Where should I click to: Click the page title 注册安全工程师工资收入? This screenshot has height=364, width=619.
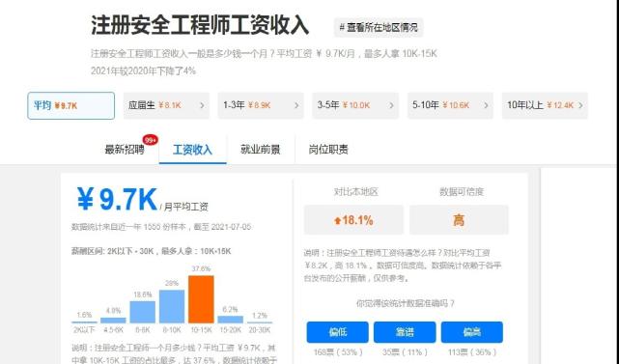[x=200, y=26]
